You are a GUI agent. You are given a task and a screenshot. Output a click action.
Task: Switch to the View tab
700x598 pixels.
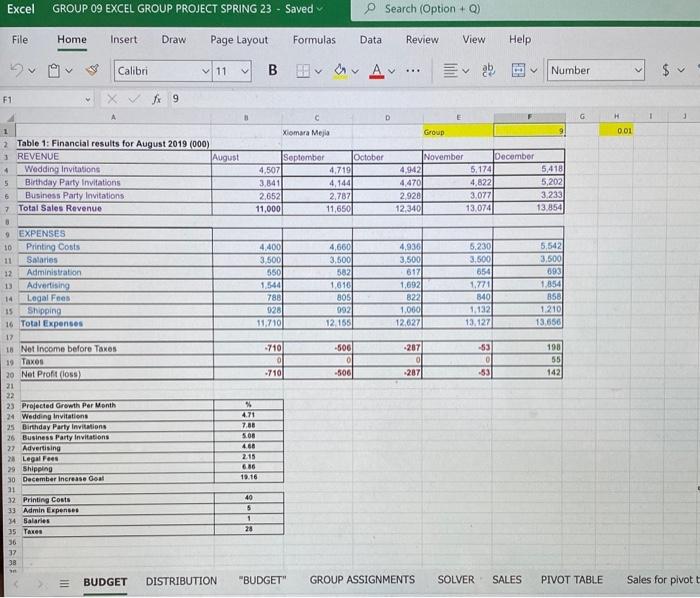[474, 40]
